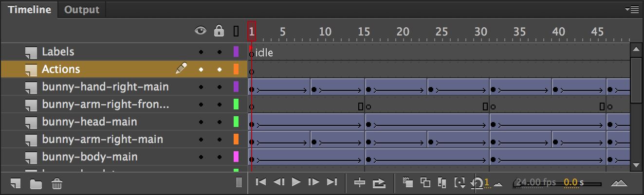Click the Center Frame button
The image size is (644, 195).
[x=360, y=182]
